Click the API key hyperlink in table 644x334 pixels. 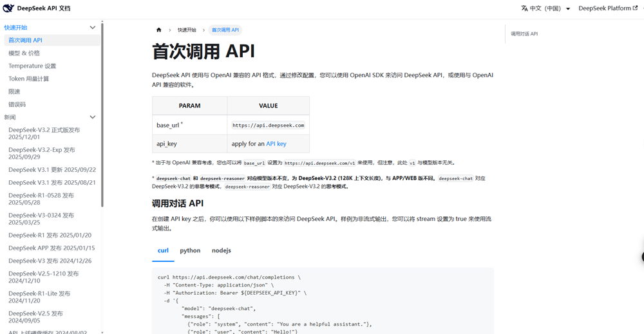276,144
